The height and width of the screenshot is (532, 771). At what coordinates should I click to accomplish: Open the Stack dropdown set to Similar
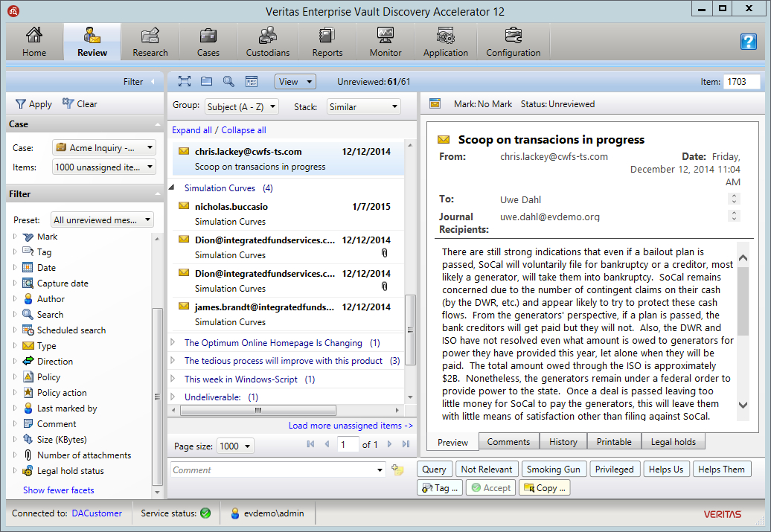[363, 106]
